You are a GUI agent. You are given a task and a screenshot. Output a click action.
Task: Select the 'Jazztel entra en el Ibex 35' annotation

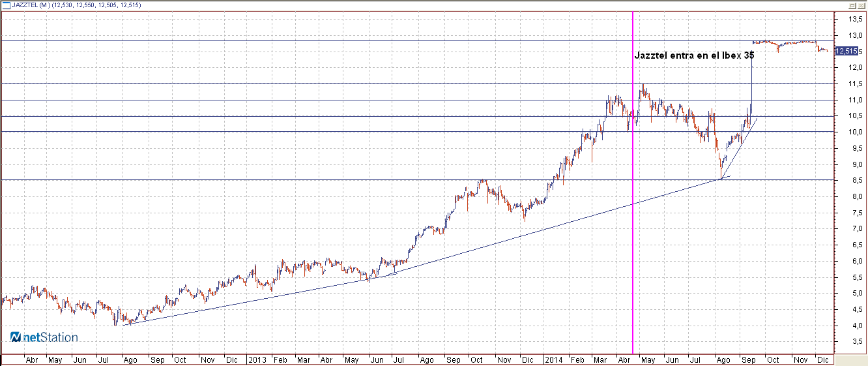tap(694, 56)
